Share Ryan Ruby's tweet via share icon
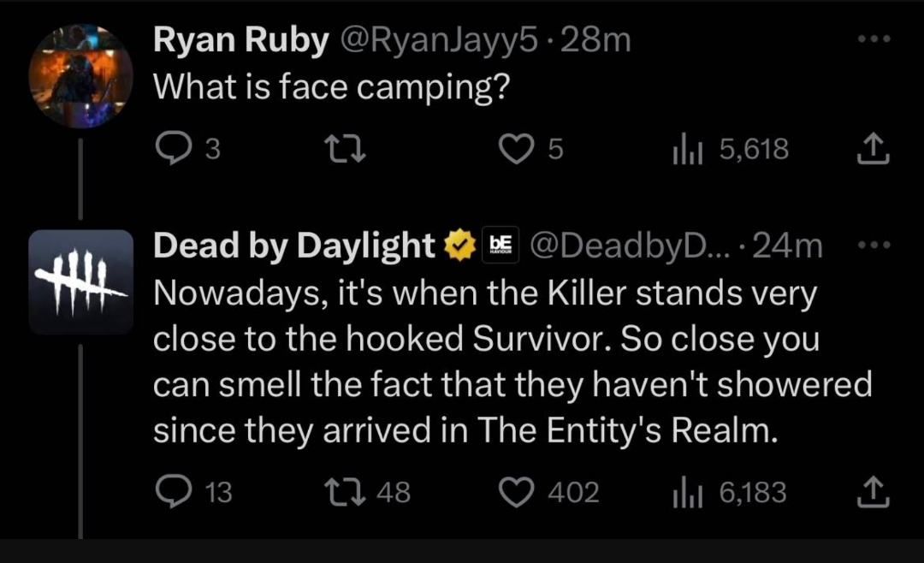Viewport: 924px width, 563px height. pos(873,149)
